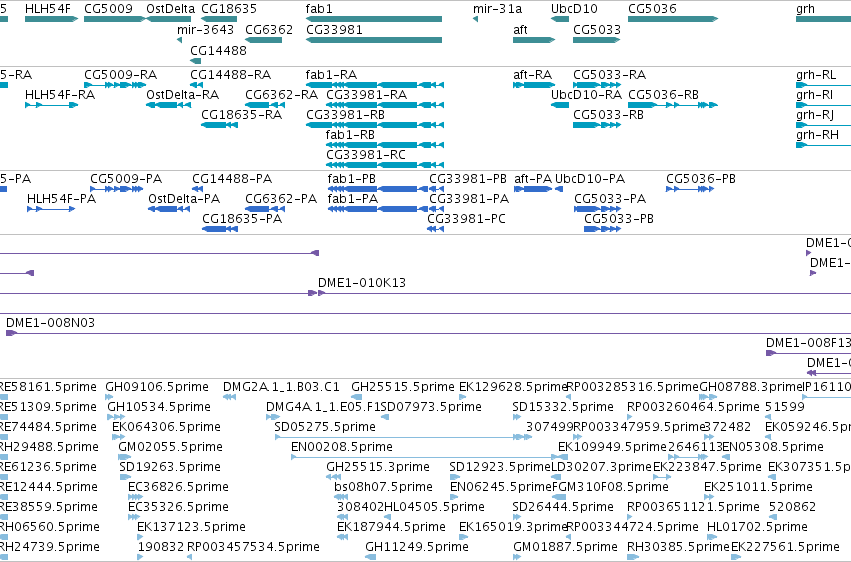The width and height of the screenshot is (851, 562).
Task: Select transcript grh-RI
Action: click(x=815, y=94)
